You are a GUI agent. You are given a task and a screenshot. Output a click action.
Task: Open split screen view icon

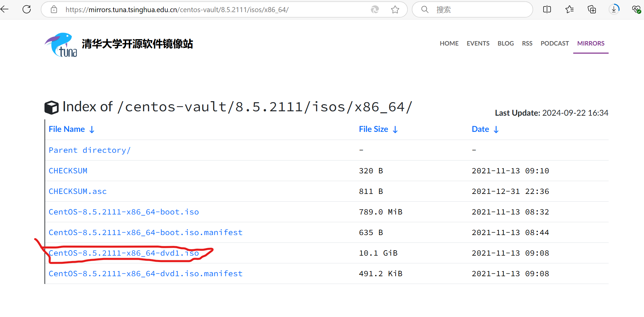(x=547, y=9)
